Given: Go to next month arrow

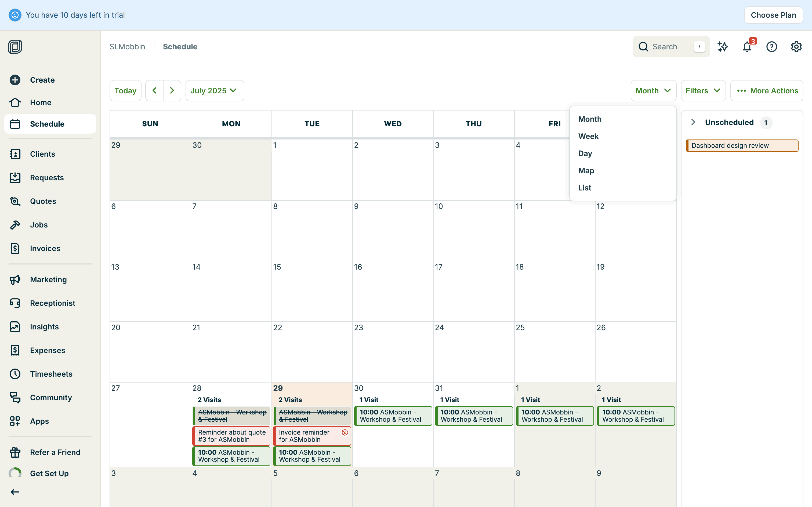Looking at the screenshot, I should 172,91.
